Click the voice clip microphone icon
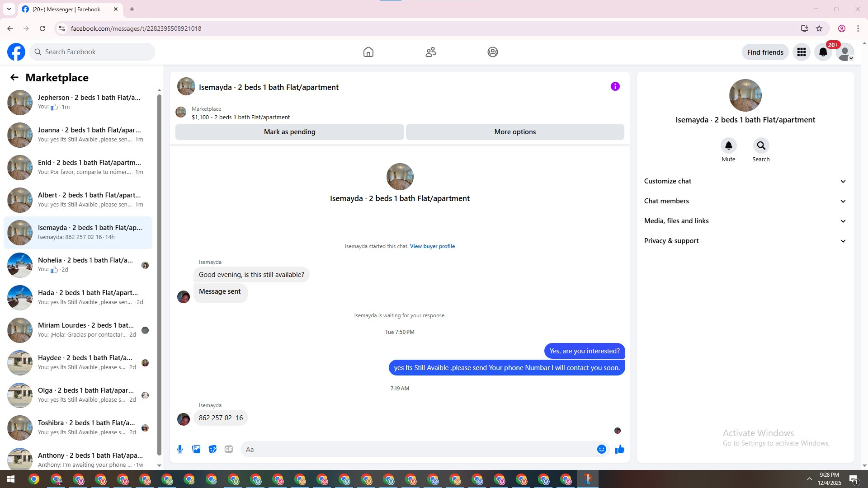868x488 pixels. [180, 449]
